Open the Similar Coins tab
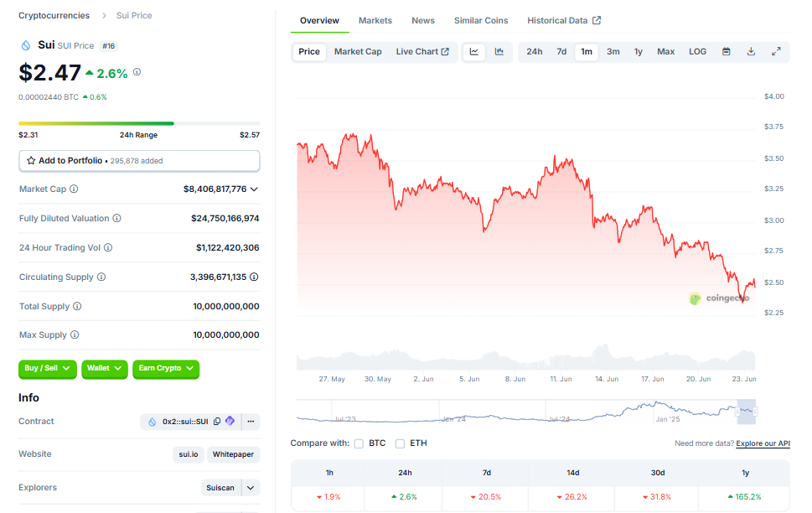812x513 pixels. coord(481,21)
